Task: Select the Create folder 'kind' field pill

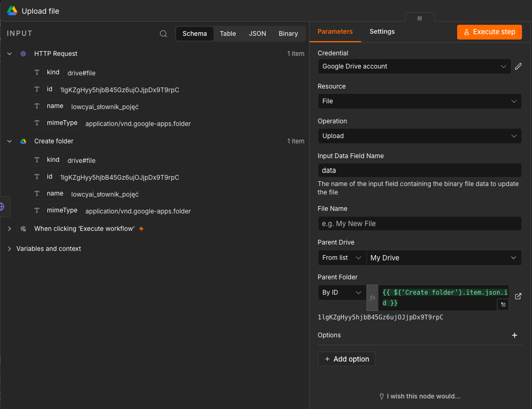Action: tap(46, 160)
